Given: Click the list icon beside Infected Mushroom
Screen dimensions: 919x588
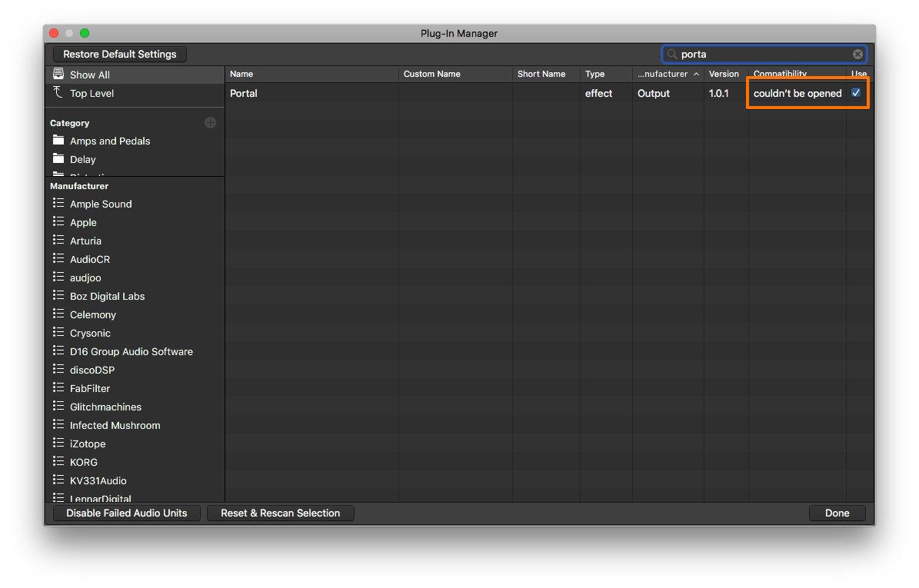Looking at the screenshot, I should pos(58,424).
